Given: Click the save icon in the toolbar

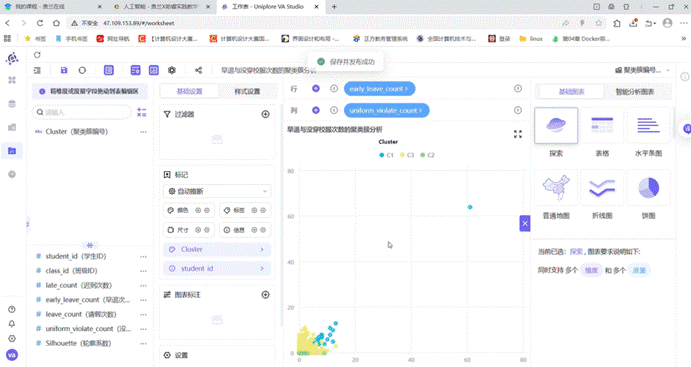Looking at the screenshot, I should (x=64, y=70).
